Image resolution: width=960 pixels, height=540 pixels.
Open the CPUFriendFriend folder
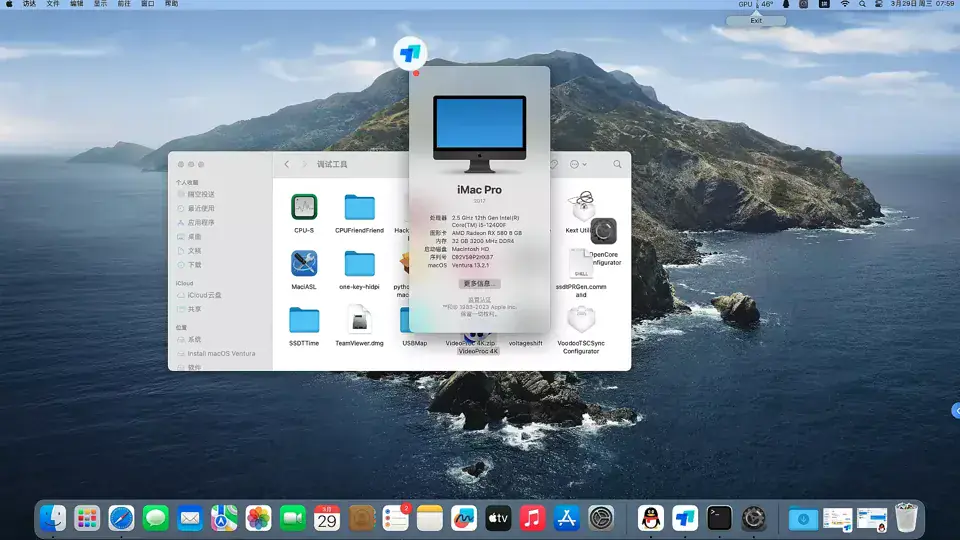(359, 207)
